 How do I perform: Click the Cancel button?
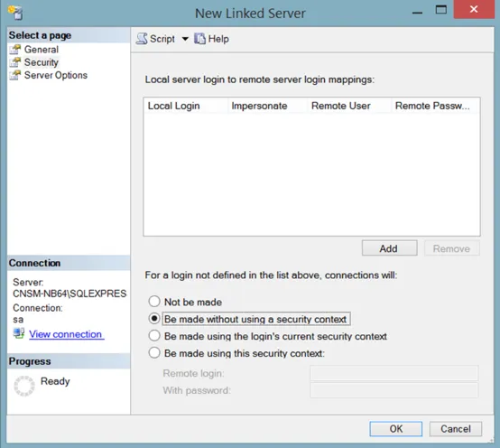pos(456,428)
